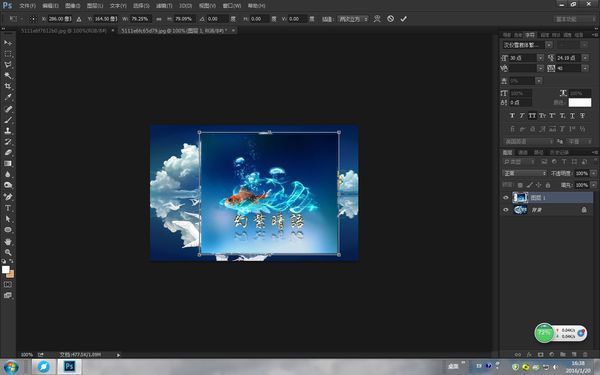Toggle faux bold in Character panel

click(512, 116)
